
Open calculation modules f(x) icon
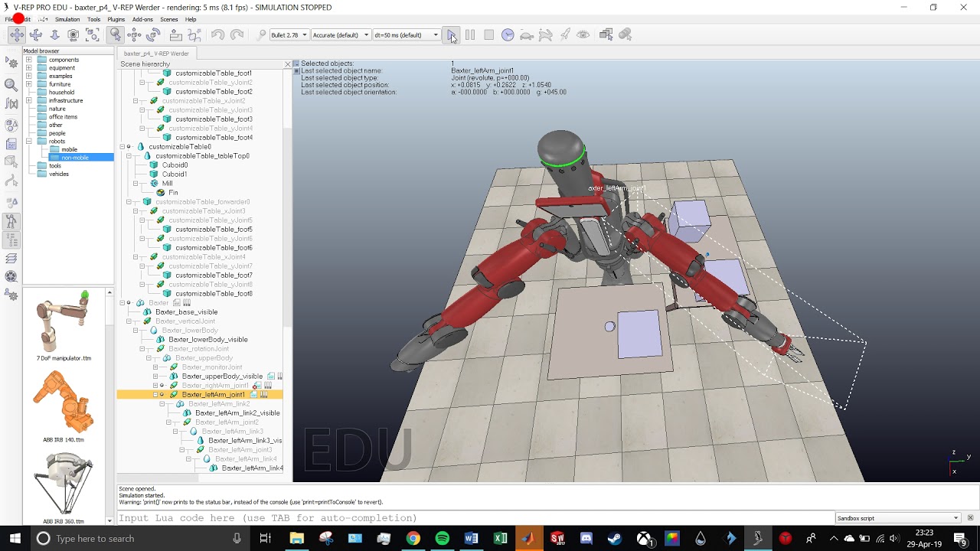pos(11,104)
